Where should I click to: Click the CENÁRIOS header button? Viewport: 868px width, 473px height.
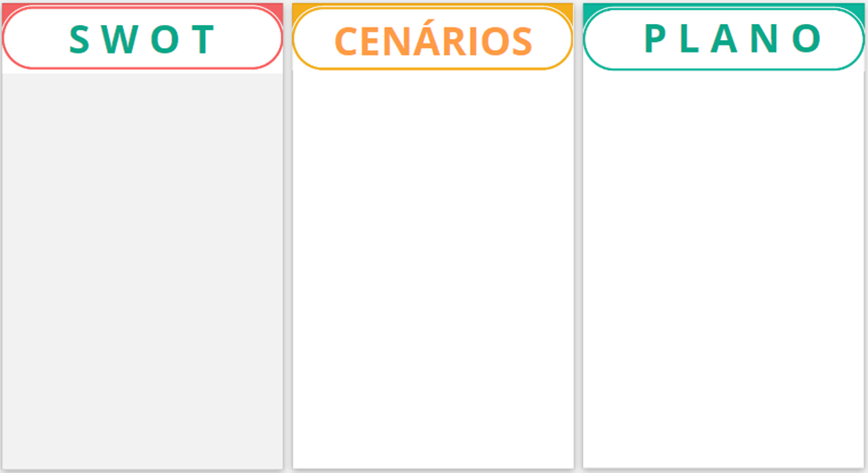[432, 40]
